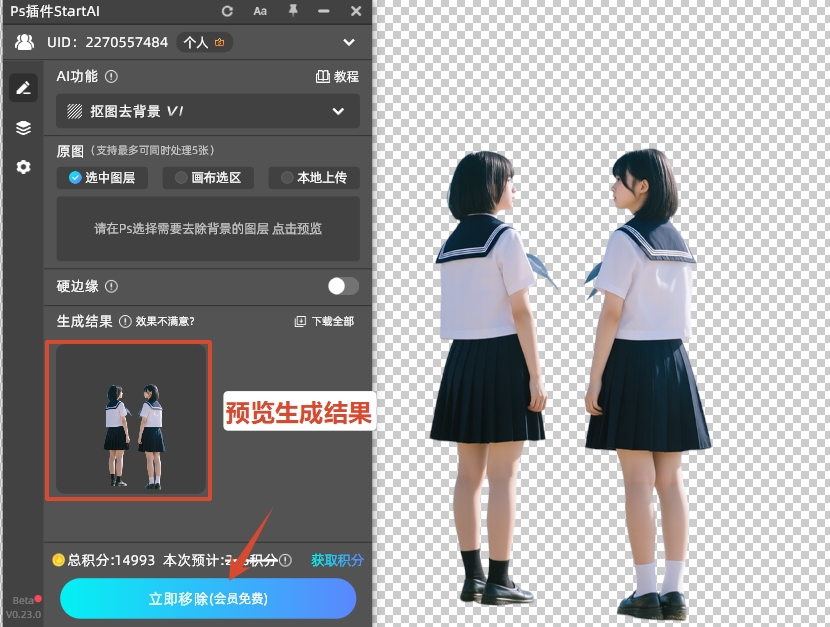Select the 本地上传 upload option
Image resolution: width=830 pixels, height=627 pixels.
tap(313, 177)
